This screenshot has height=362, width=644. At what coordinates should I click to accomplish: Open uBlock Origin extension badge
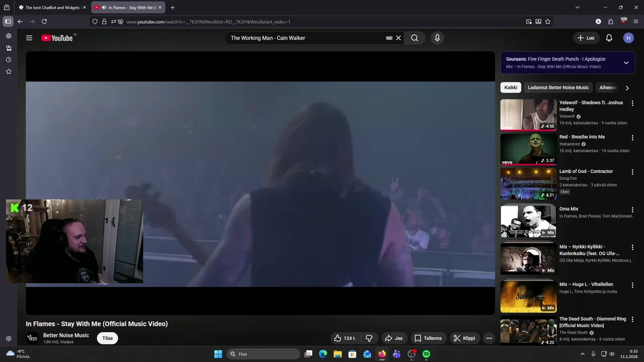click(x=624, y=21)
